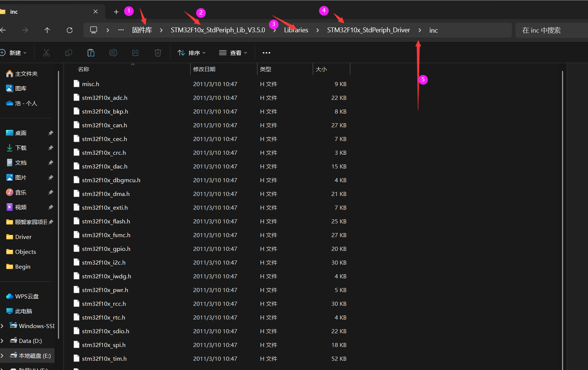Open a new tab with plus button

[x=116, y=12]
